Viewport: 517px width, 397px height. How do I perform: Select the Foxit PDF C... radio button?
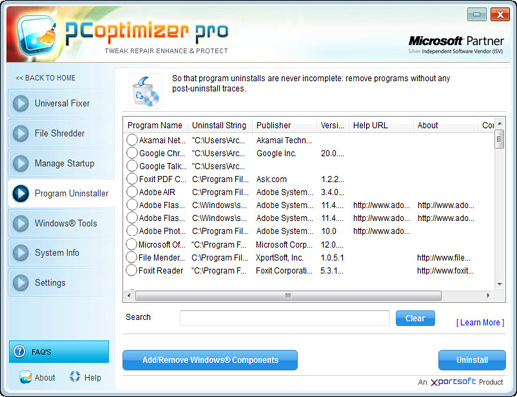(132, 179)
